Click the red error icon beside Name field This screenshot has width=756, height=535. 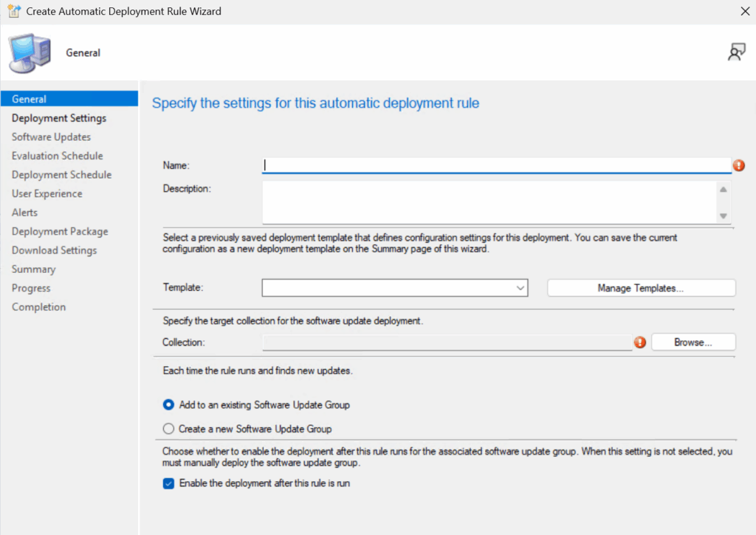(739, 166)
